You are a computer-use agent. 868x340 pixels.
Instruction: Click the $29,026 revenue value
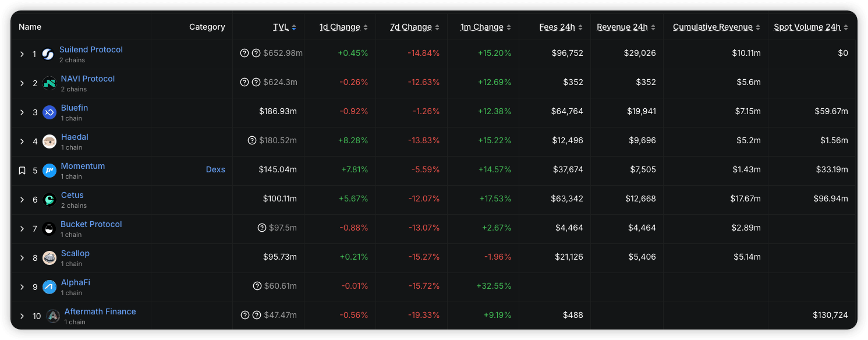point(640,53)
